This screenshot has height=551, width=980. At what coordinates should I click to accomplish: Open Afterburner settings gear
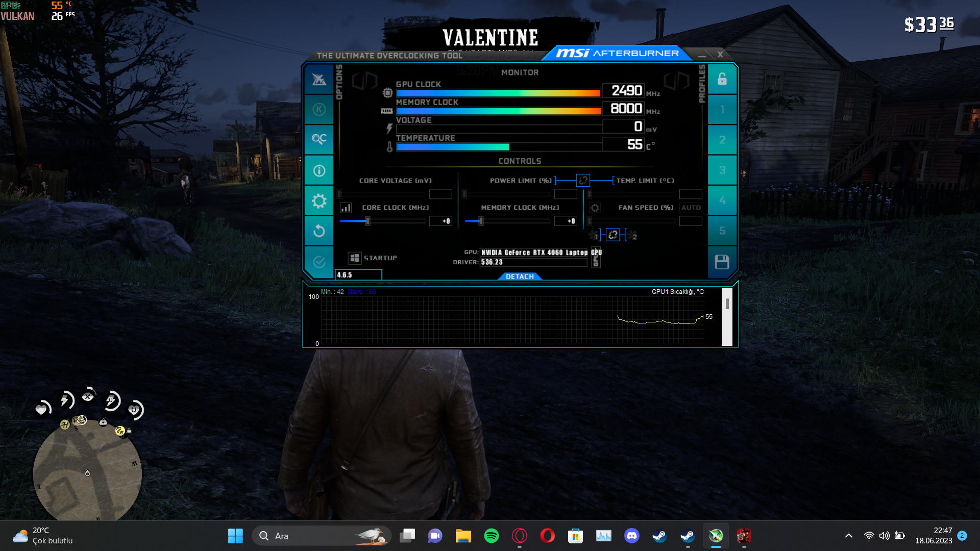(x=319, y=201)
